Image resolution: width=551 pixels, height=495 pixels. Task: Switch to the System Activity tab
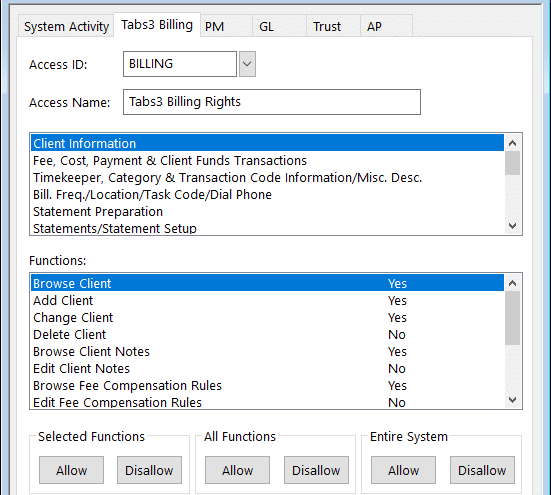coord(66,26)
